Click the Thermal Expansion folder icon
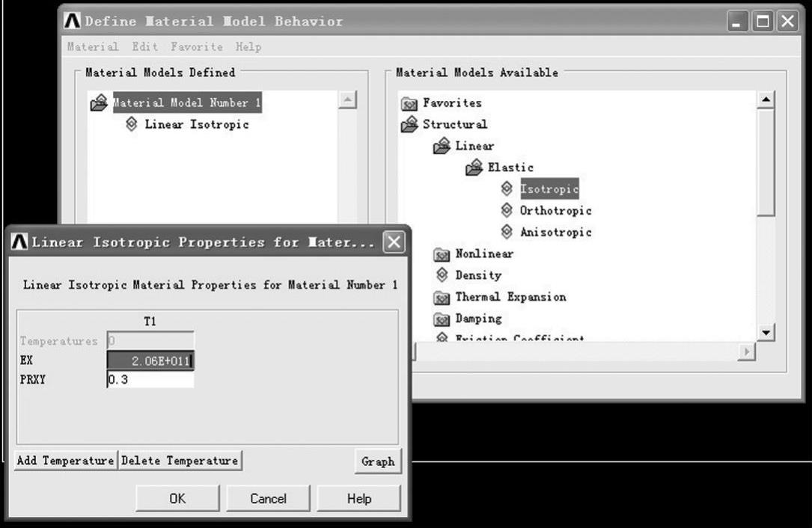 [x=442, y=298]
